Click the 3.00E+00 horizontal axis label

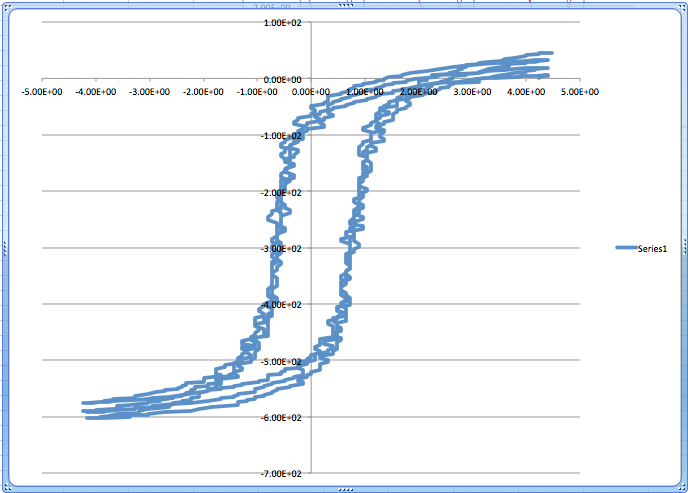pos(472,92)
